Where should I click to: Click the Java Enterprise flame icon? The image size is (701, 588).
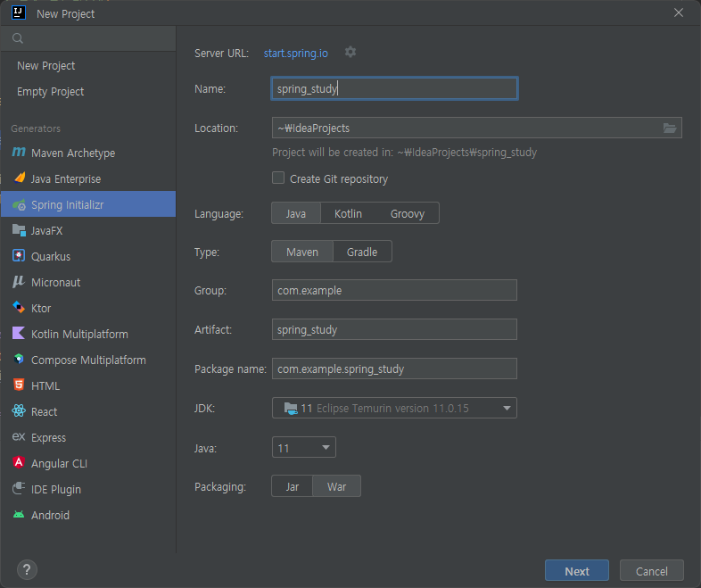click(19, 178)
